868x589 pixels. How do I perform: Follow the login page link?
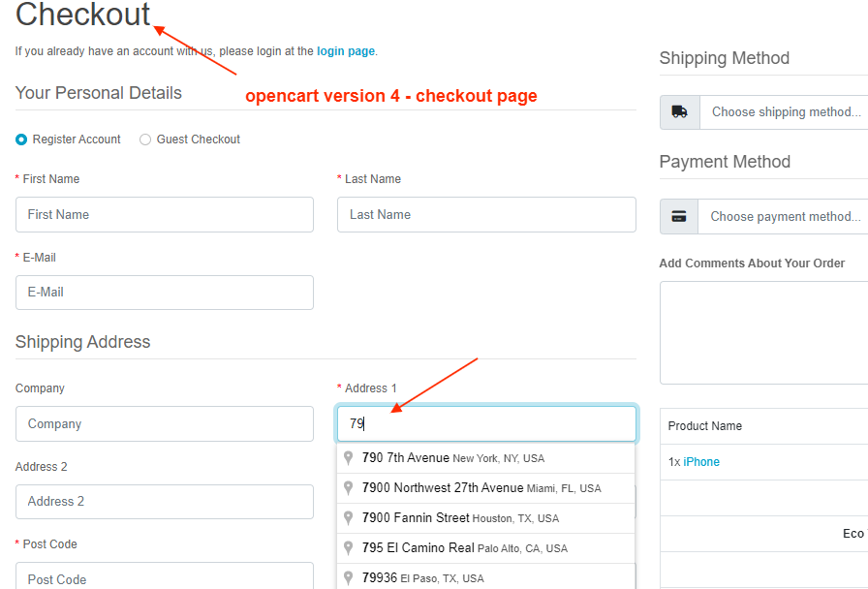click(345, 51)
